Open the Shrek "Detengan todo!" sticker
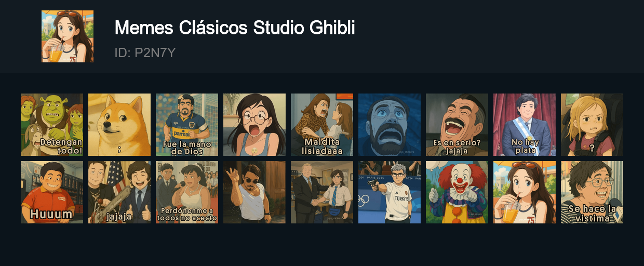Viewport: 644px width, 266px height. click(52, 125)
